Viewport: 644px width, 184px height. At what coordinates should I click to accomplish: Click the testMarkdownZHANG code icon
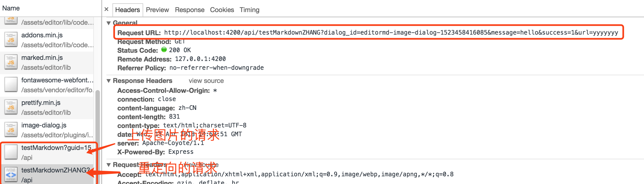[11, 174]
